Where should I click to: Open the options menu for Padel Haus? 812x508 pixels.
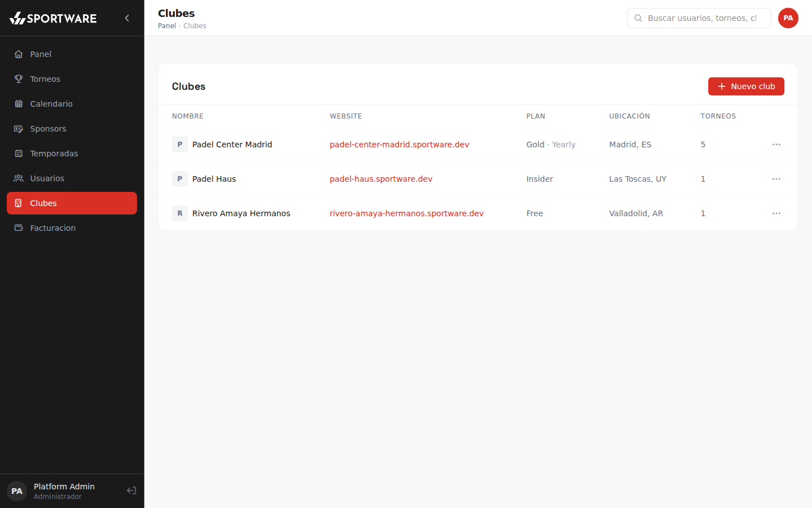tap(776, 179)
